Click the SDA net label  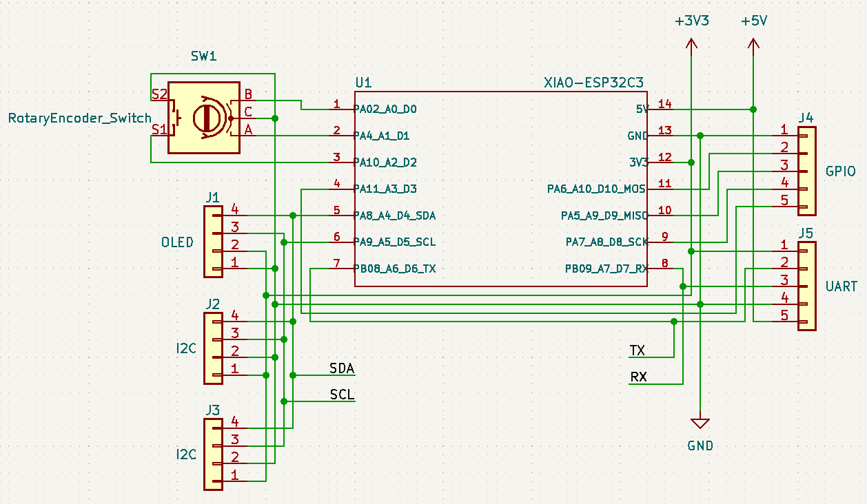click(x=342, y=369)
